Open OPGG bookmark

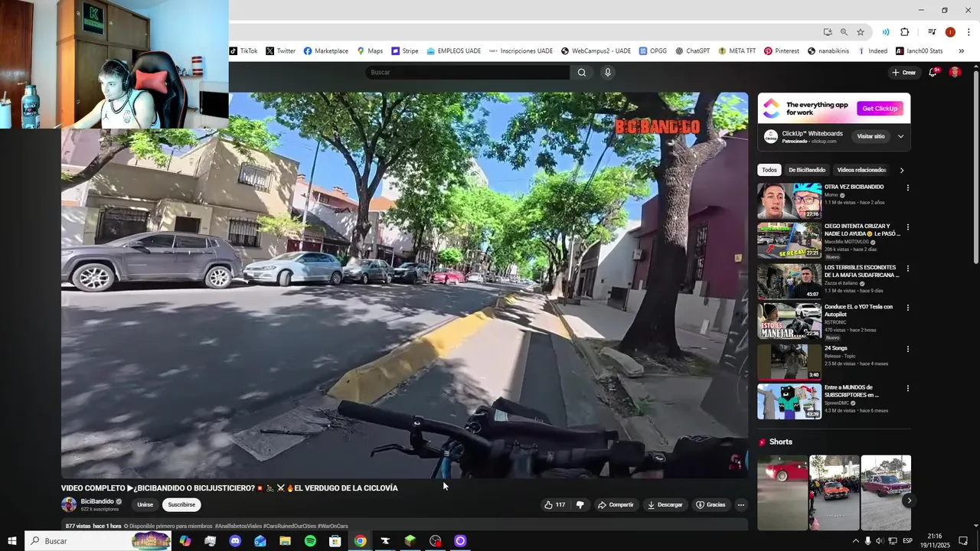[x=652, y=51]
